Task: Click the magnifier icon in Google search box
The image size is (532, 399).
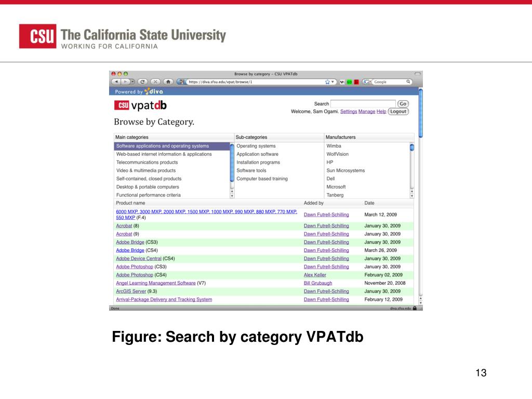Action: [x=408, y=82]
